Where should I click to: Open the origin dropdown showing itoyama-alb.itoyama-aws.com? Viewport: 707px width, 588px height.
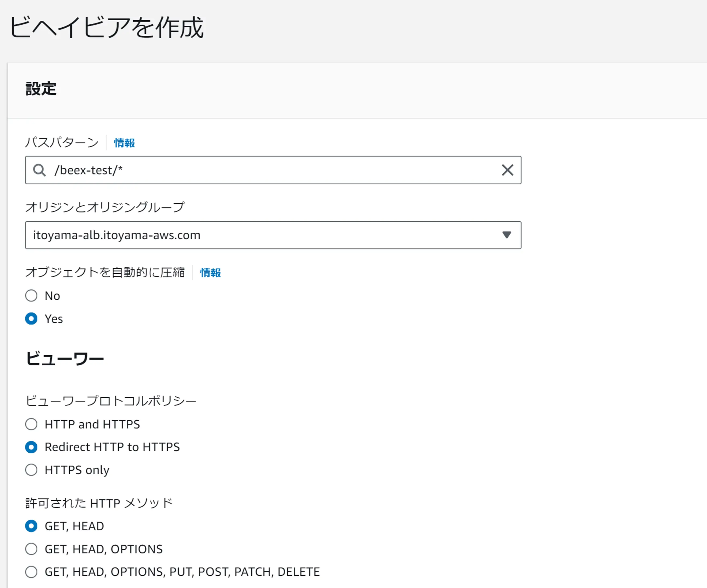[273, 235]
